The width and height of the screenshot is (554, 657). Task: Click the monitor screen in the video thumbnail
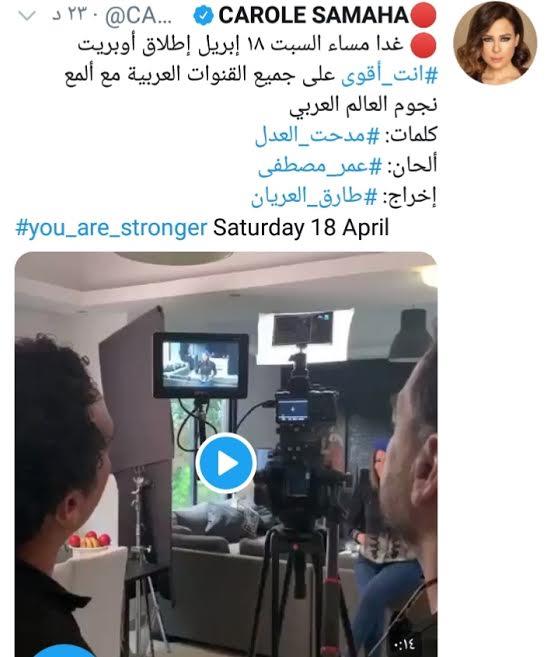click(x=201, y=365)
